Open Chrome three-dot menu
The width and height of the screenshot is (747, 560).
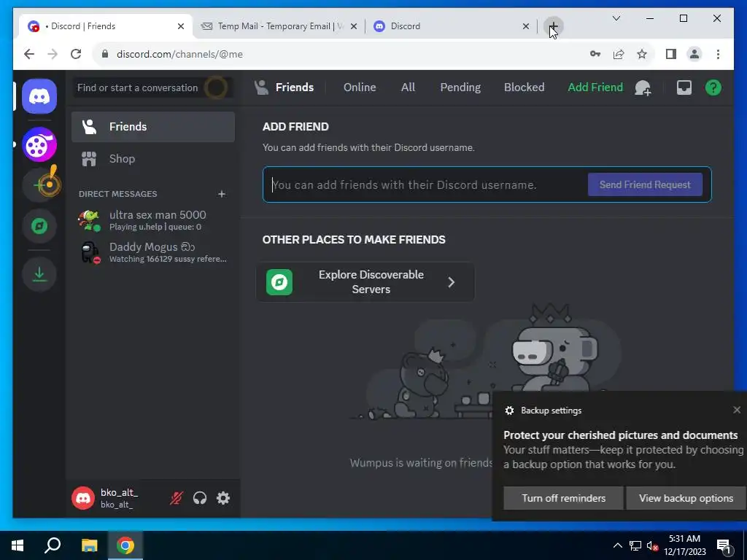(718, 54)
